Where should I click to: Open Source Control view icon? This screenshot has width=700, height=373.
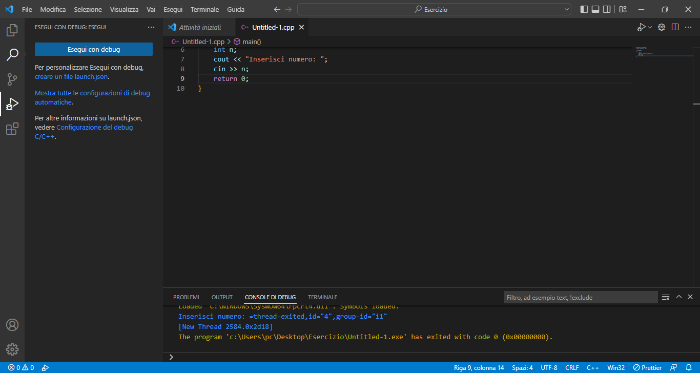(x=12, y=79)
